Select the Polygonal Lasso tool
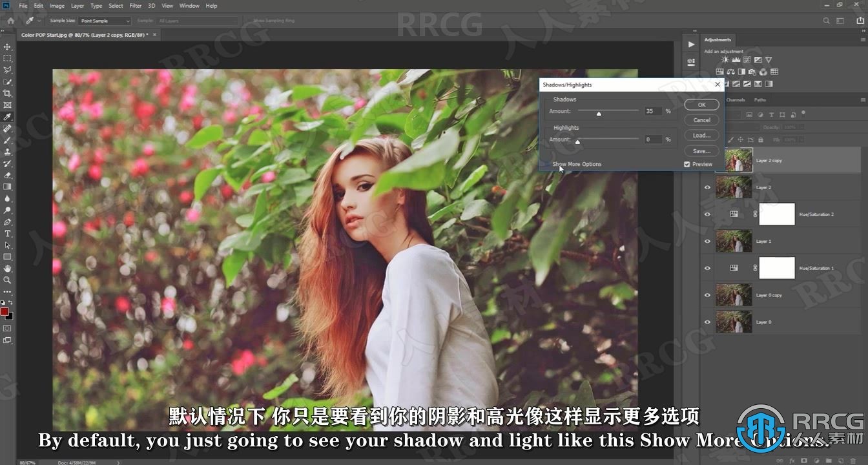 tap(8, 70)
